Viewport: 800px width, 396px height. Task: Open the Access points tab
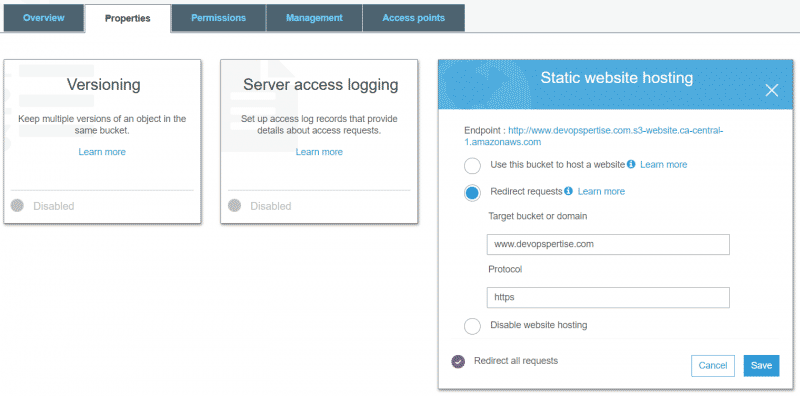[x=414, y=18]
